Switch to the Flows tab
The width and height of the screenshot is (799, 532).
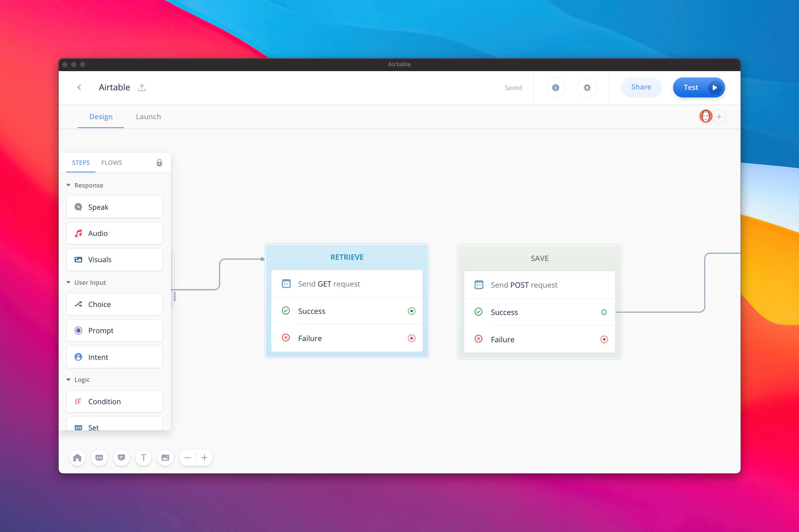coord(112,162)
